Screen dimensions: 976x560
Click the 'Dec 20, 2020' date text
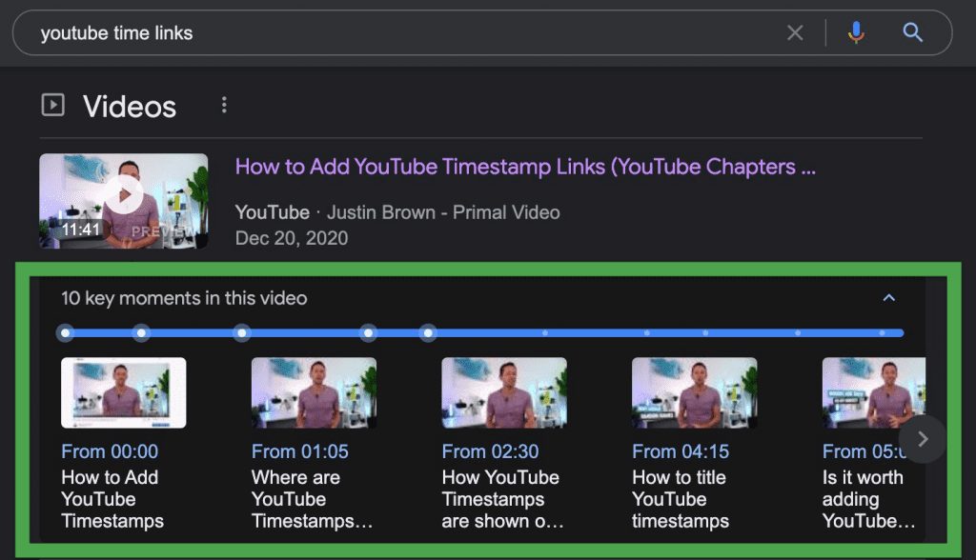tap(292, 238)
